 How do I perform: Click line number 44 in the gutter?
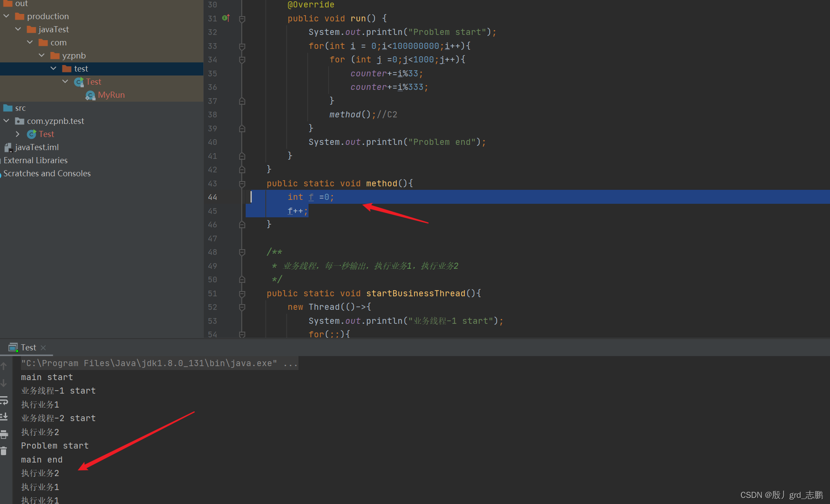coord(213,197)
